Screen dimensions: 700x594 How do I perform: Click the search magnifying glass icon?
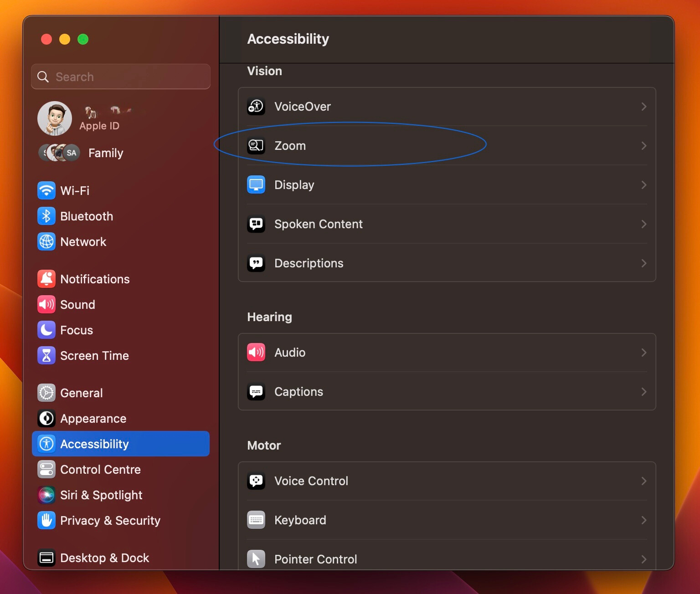[43, 77]
